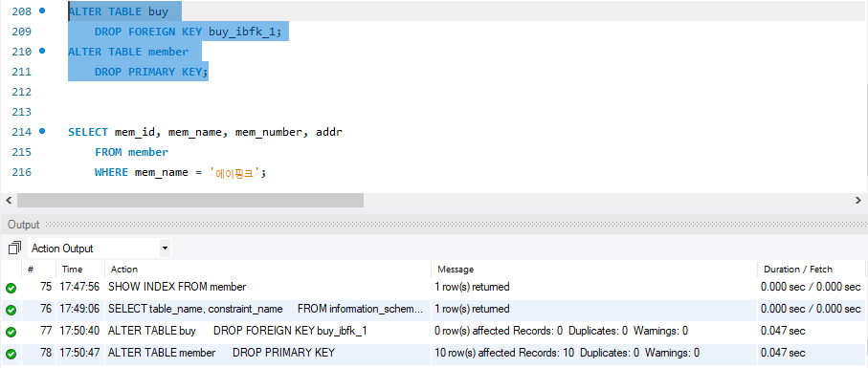Click the Output panel title
Viewport: 868px width, 368px height.
click(x=24, y=225)
